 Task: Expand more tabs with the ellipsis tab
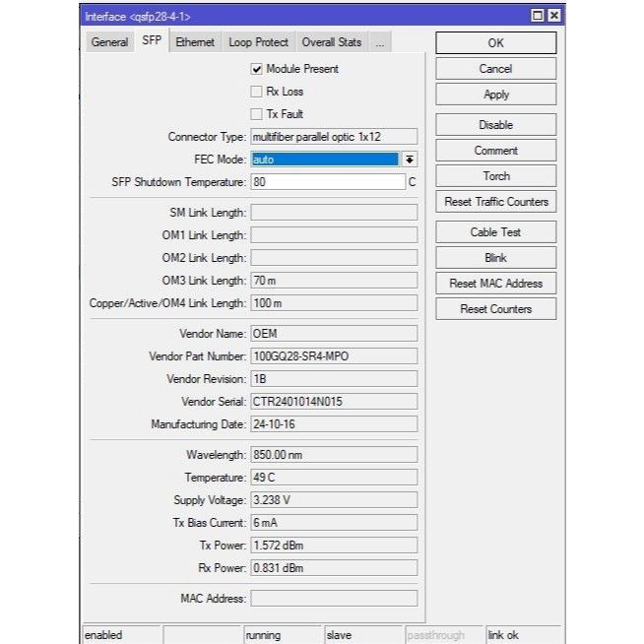[x=380, y=42]
